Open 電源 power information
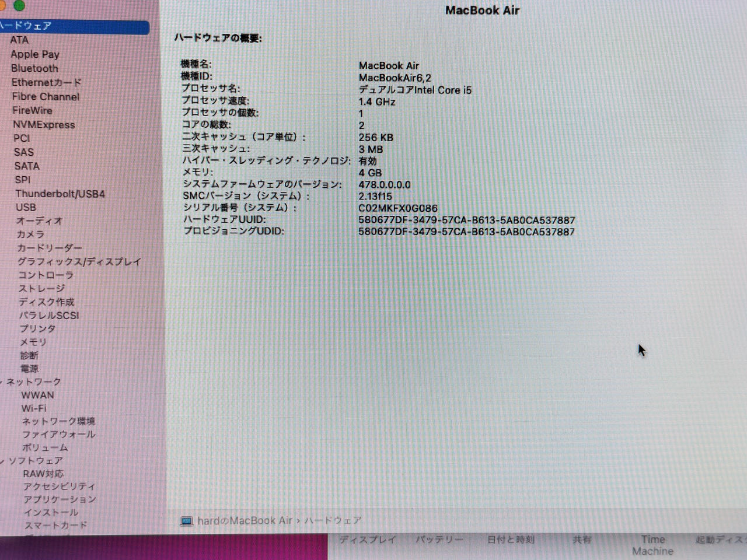747x560 pixels. coord(30,369)
